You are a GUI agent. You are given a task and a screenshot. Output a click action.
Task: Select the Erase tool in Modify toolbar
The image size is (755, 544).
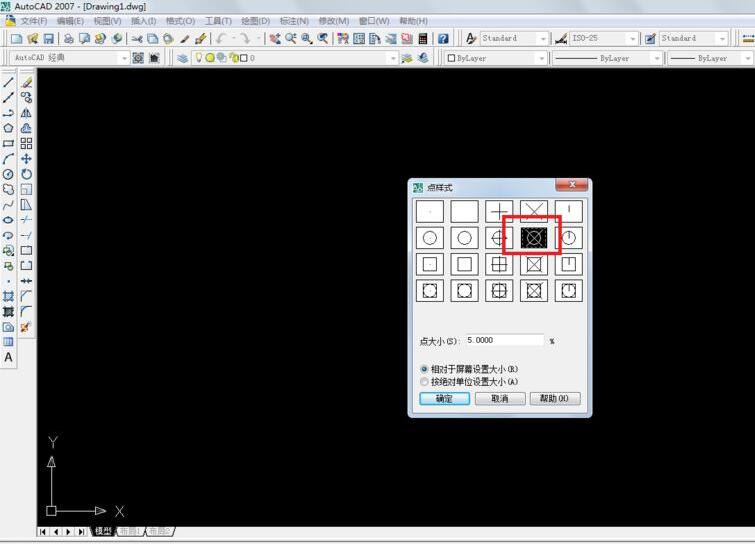[26, 82]
